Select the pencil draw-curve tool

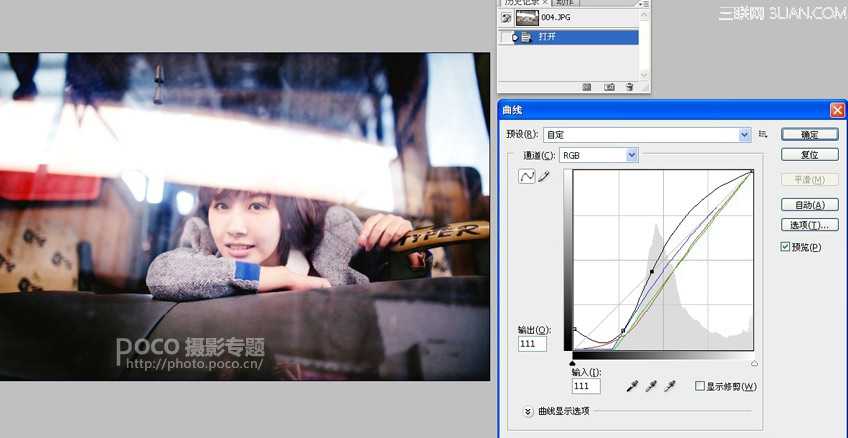tap(544, 176)
